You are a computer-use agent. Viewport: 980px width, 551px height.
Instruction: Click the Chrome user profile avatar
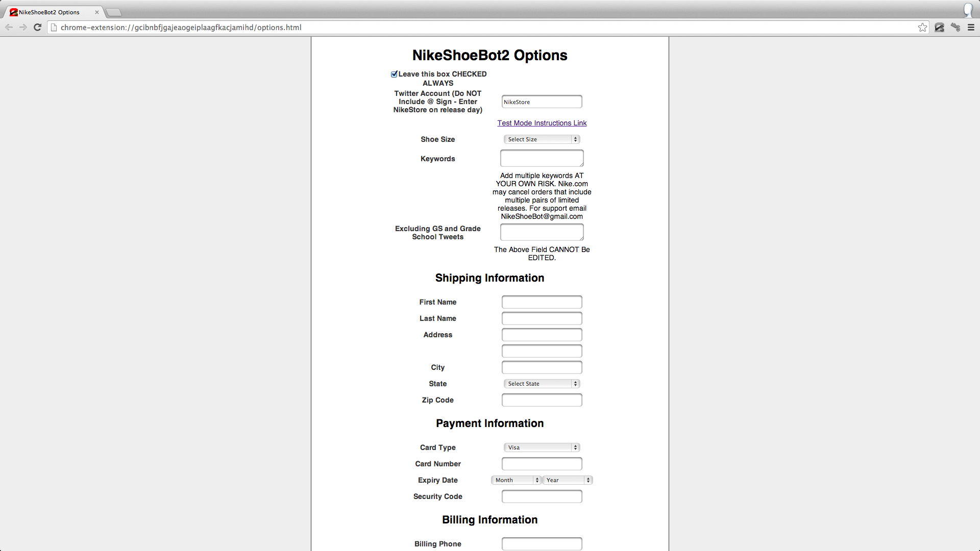coord(968,10)
